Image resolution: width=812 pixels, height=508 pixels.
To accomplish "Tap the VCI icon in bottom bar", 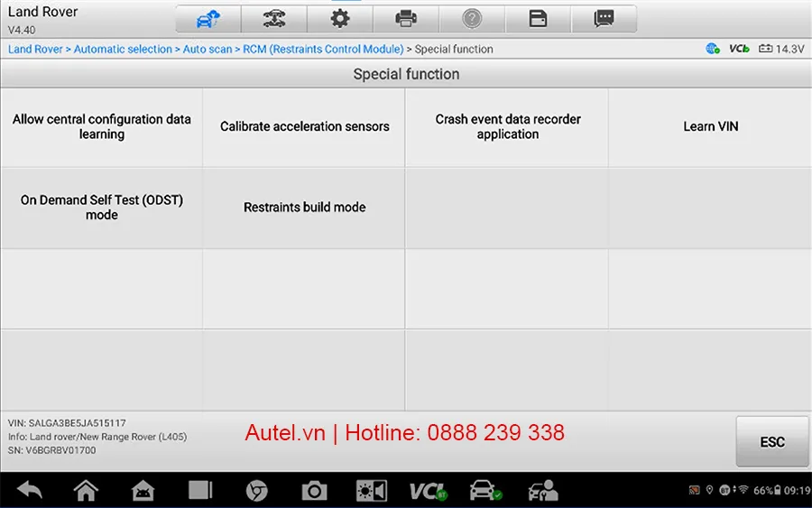I will pos(428,491).
